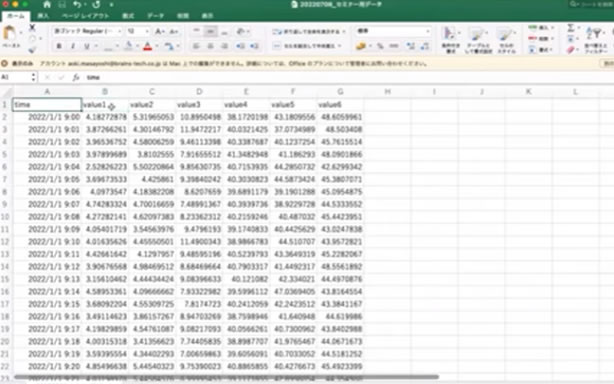Open the font name dropdown
Viewport: 614px width, 384px height.
pyautogui.click(x=88, y=31)
